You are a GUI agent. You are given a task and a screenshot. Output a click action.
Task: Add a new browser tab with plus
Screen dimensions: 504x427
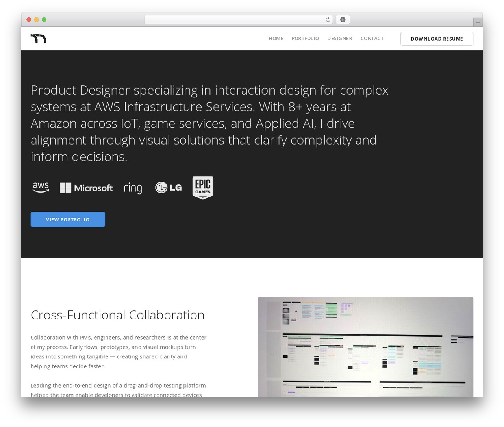(x=478, y=22)
